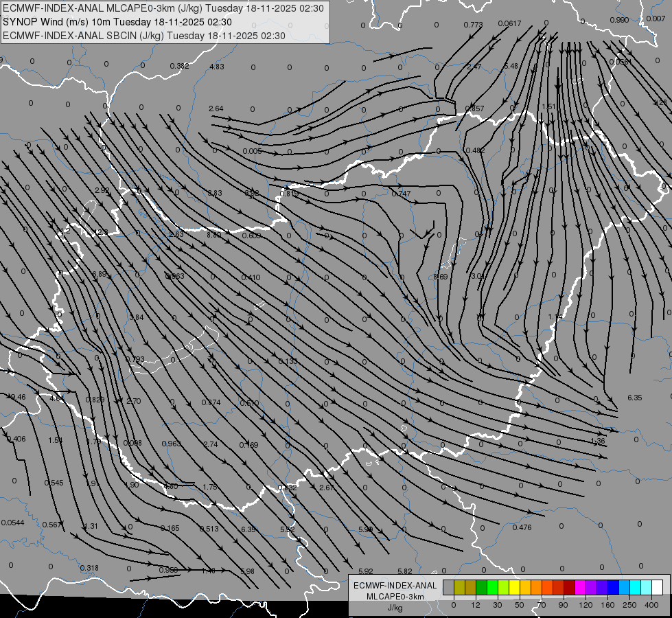The width and height of the screenshot is (672, 618).
Task: Click the map value 2.74
Action: pyautogui.click(x=211, y=444)
